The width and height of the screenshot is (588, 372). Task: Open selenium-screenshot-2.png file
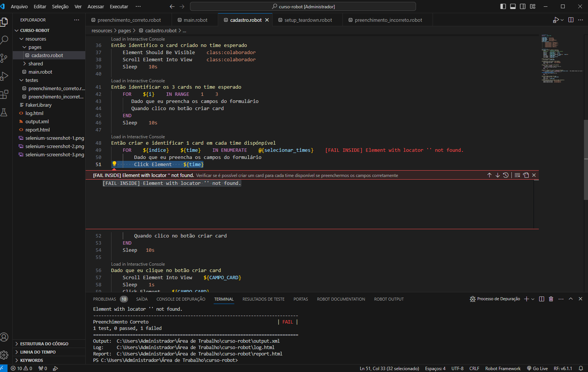click(49, 146)
